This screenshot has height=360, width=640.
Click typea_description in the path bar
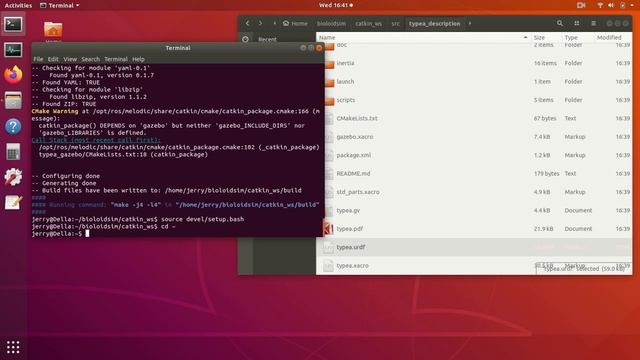pyautogui.click(x=434, y=24)
